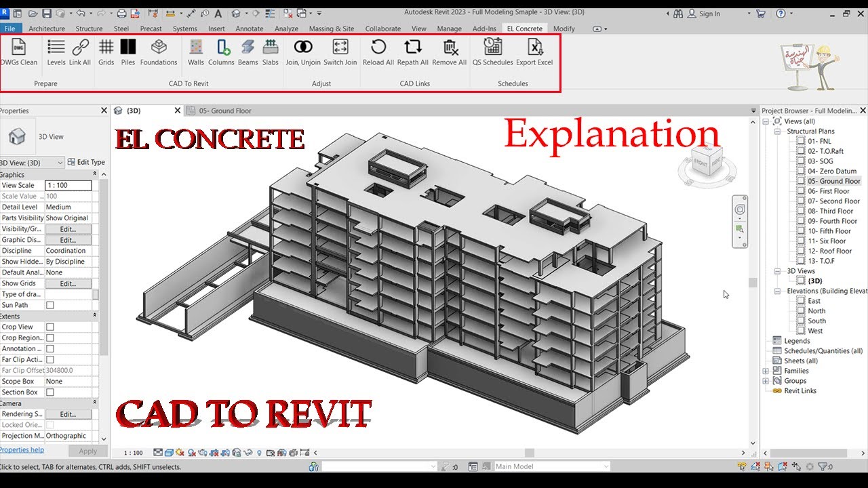
Task: Go to the Add-Ins ribbon tab
Action: click(x=484, y=28)
